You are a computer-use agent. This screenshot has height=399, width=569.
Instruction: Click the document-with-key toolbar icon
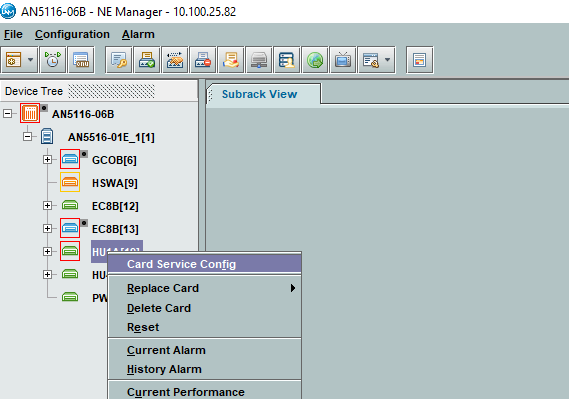[x=119, y=60]
